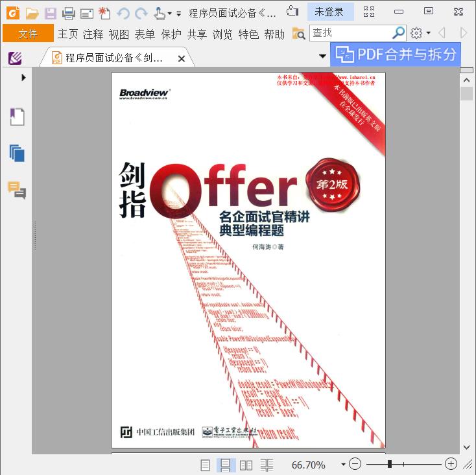Click the magnifier search button

[x=398, y=33]
